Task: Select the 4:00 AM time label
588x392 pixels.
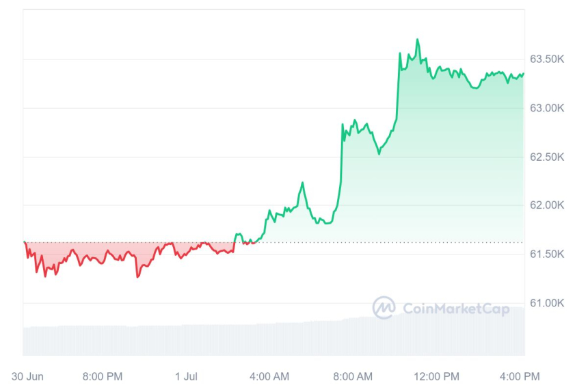Action: (x=269, y=376)
